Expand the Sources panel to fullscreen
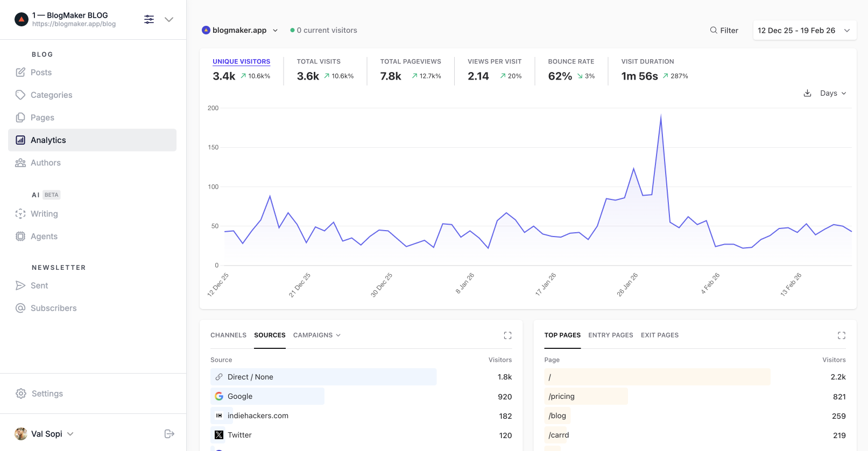The image size is (868, 451). [x=507, y=335]
